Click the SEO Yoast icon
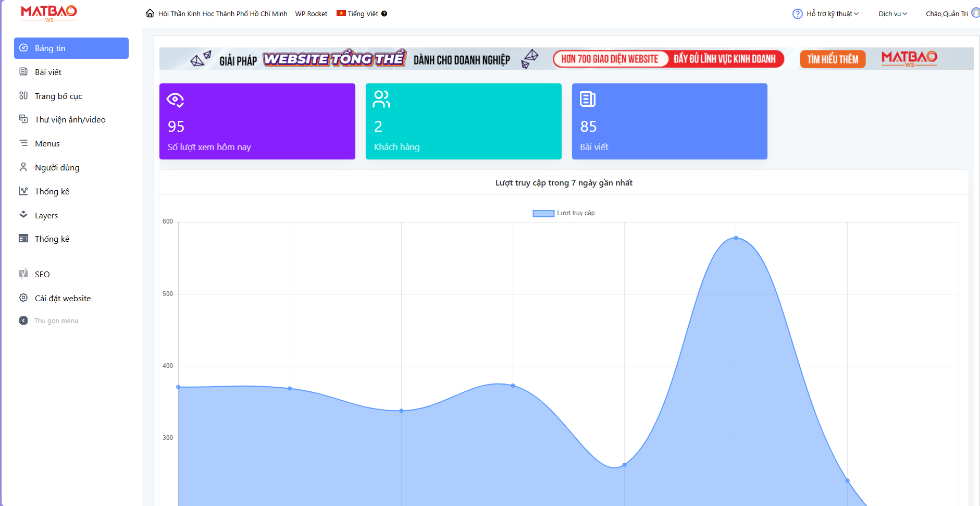The width and height of the screenshot is (980, 506). point(23,274)
